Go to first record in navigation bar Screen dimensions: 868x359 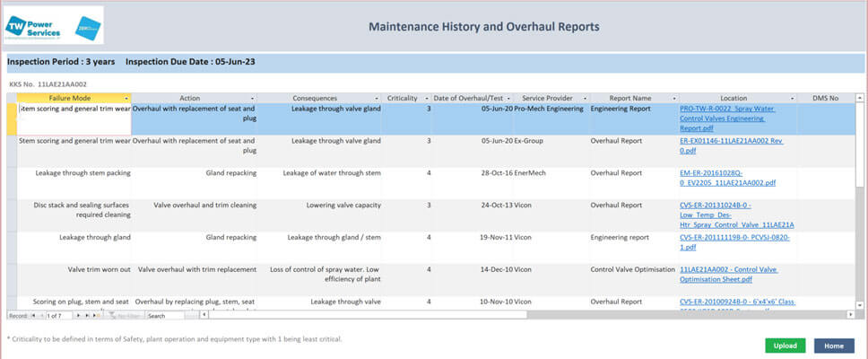34,316
